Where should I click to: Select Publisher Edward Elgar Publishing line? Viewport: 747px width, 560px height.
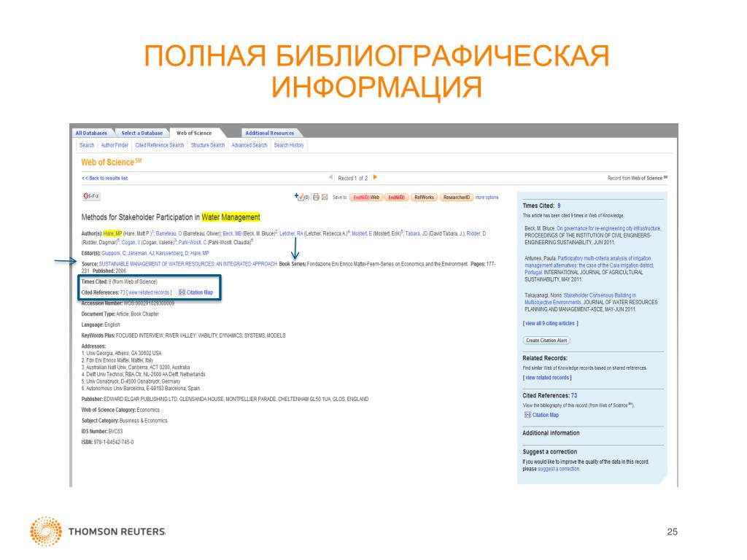pyautogui.click(x=225, y=399)
